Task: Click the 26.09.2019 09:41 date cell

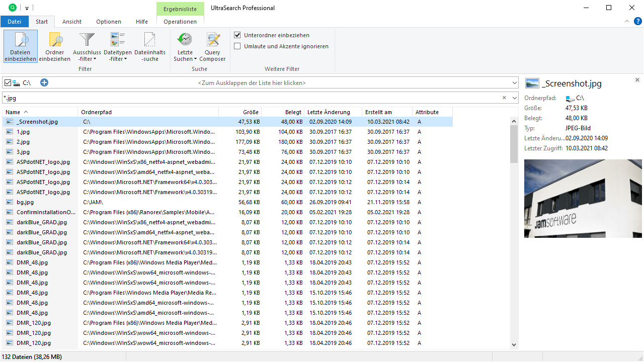Action: [331, 202]
